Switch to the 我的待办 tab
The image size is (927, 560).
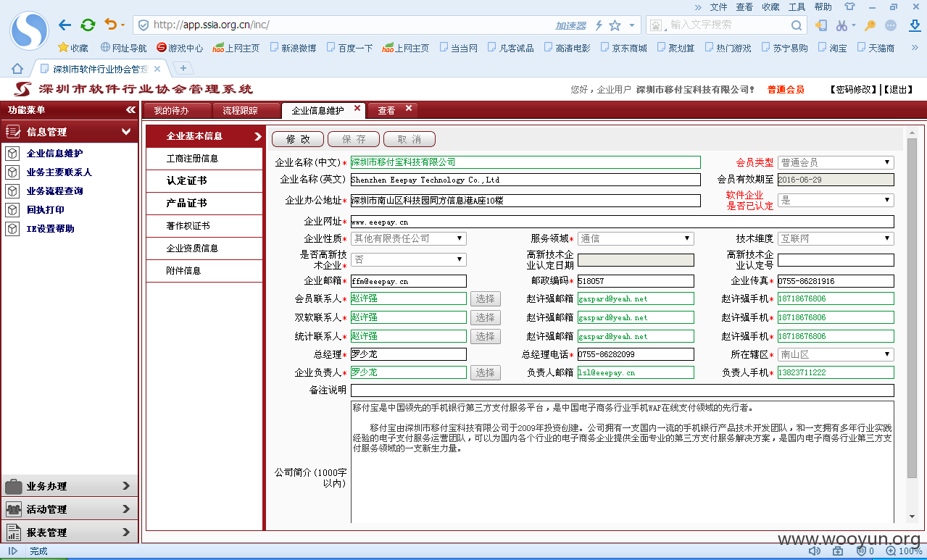point(176,111)
